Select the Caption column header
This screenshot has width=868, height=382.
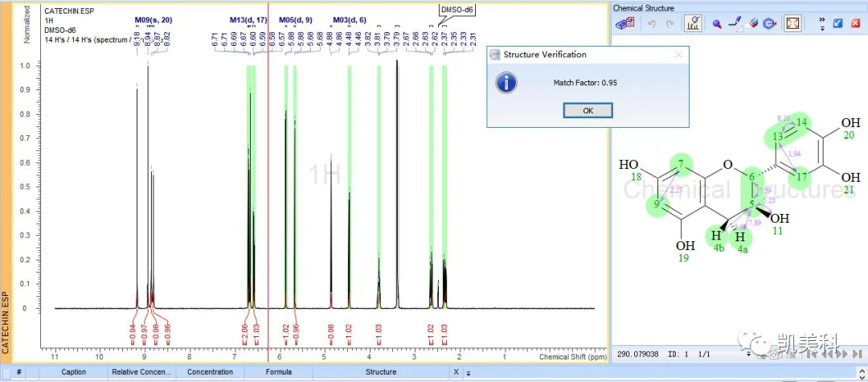(x=74, y=372)
